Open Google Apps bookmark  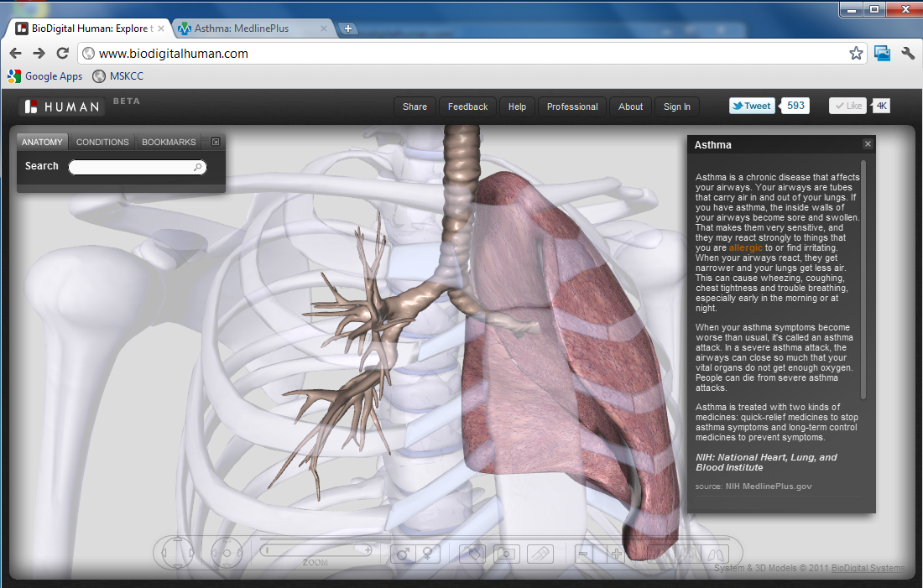pos(44,76)
